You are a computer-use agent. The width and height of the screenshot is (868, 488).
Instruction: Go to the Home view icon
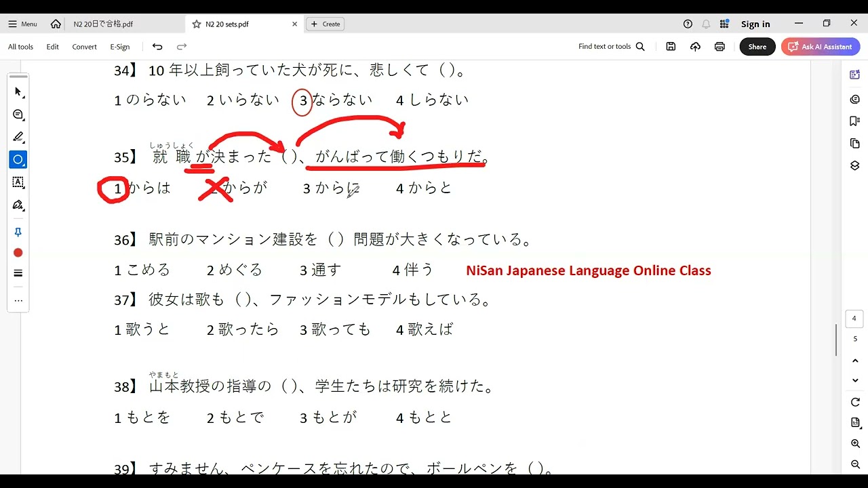click(x=56, y=24)
